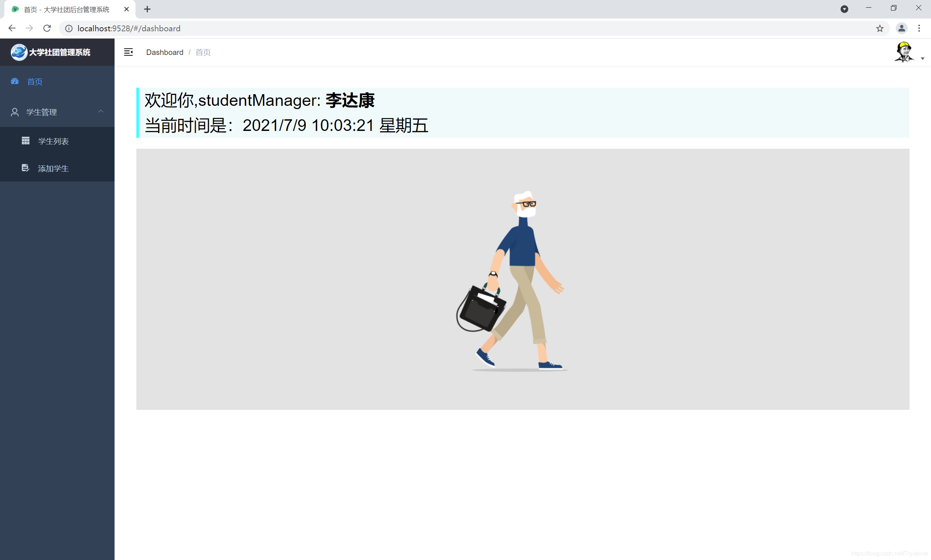This screenshot has width=931, height=560.
Task: Click the bookmark star in the address bar
Action: coord(880,28)
